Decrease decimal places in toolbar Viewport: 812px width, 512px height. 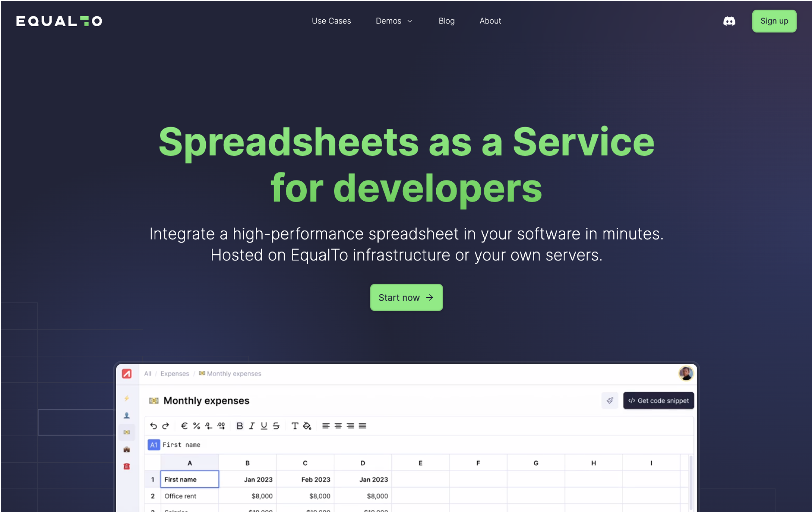209,426
